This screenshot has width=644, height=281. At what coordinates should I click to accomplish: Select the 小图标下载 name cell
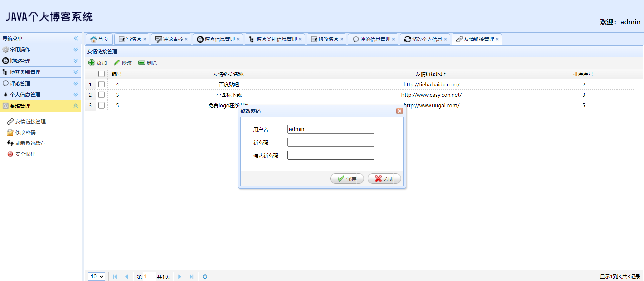click(229, 95)
